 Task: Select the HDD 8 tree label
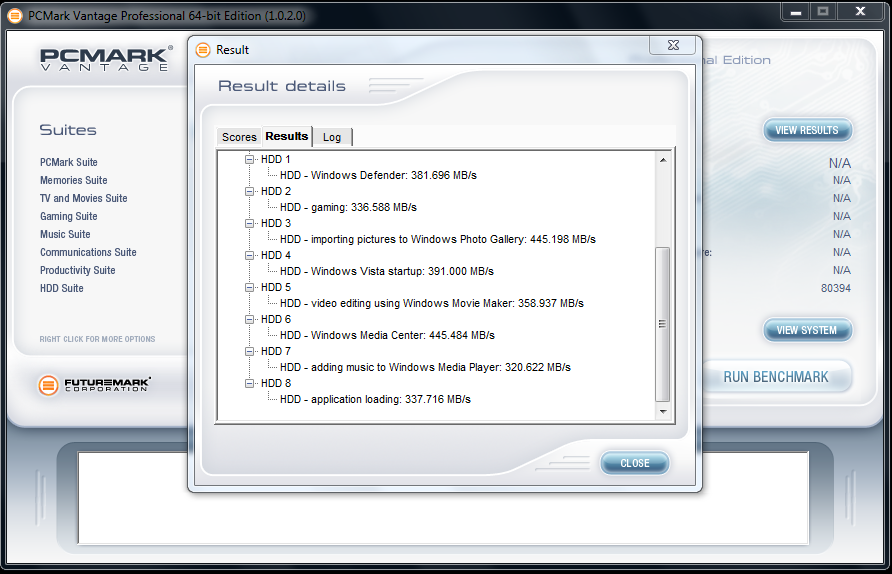click(x=276, y=383)
